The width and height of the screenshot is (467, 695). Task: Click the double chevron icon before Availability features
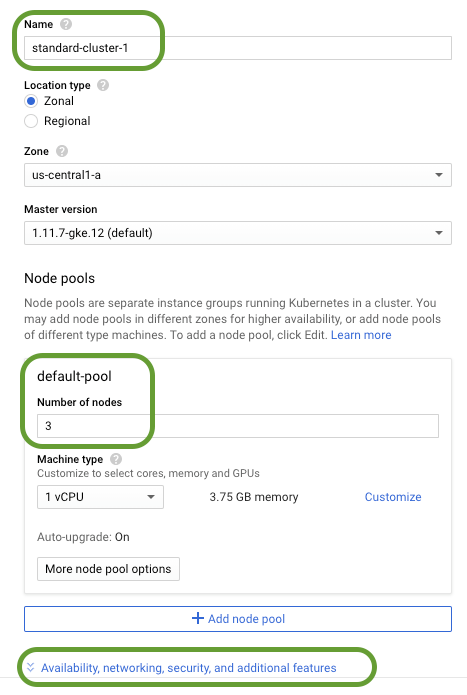pyautogui.click(x=31, y=667)
